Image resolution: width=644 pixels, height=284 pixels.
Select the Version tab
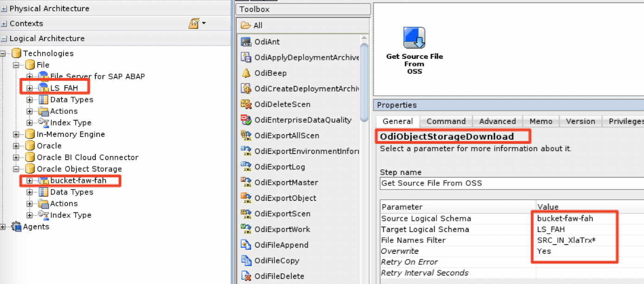point(580,121)
